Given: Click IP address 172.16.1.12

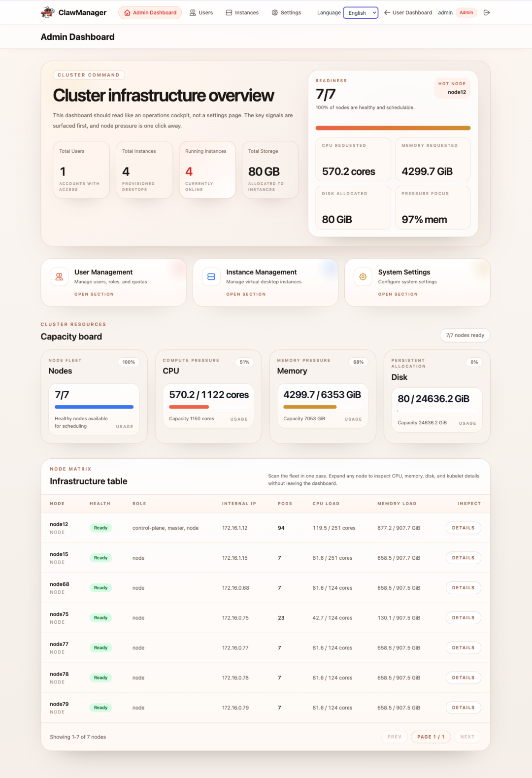Looking at the screenshot, I should (235, 528).
